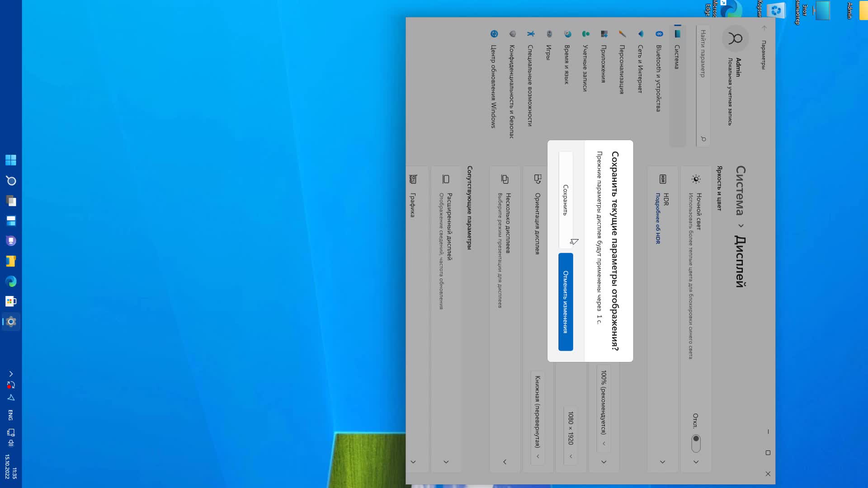868x488 pixels.
Task: Select Персонализация in settings sidebar
Action: tap(622, 69)
